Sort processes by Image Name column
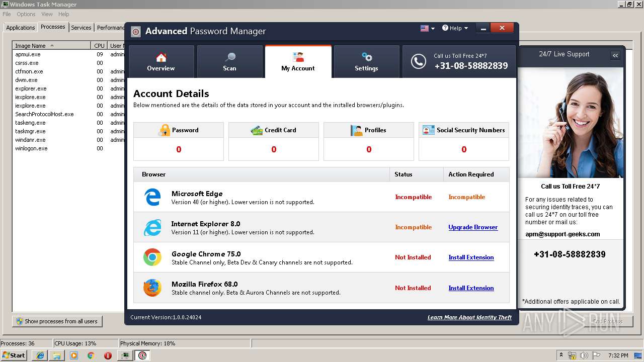The height and width of the screenshot is (362, 644). [52, 46]
